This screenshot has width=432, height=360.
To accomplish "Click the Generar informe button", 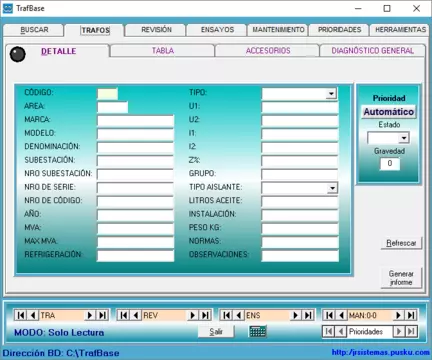I will point(401,278).
